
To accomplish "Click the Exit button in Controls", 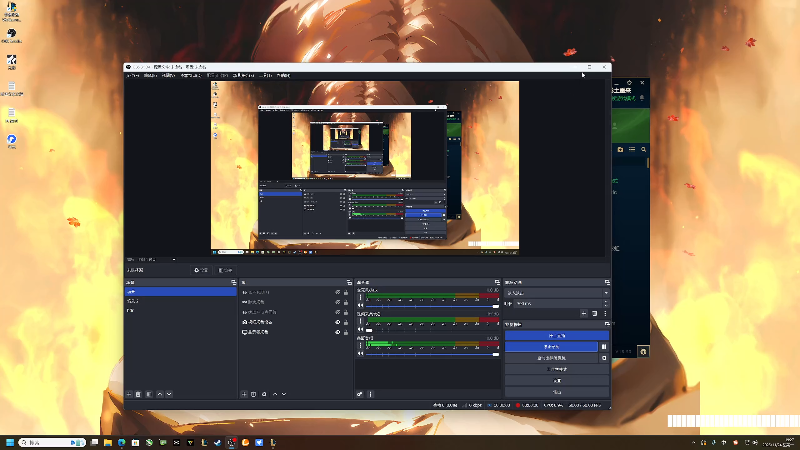I will pyautogui.click(x=557, y=392).
